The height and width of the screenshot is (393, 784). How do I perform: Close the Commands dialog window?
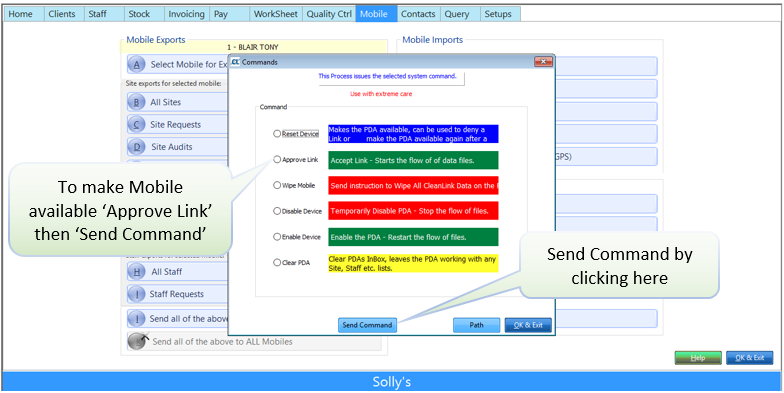(x=543, y=62)
